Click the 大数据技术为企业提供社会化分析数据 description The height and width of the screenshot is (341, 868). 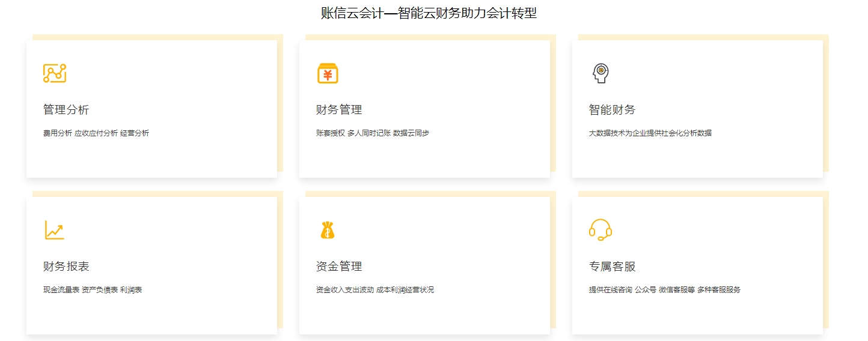coord(650,133)
